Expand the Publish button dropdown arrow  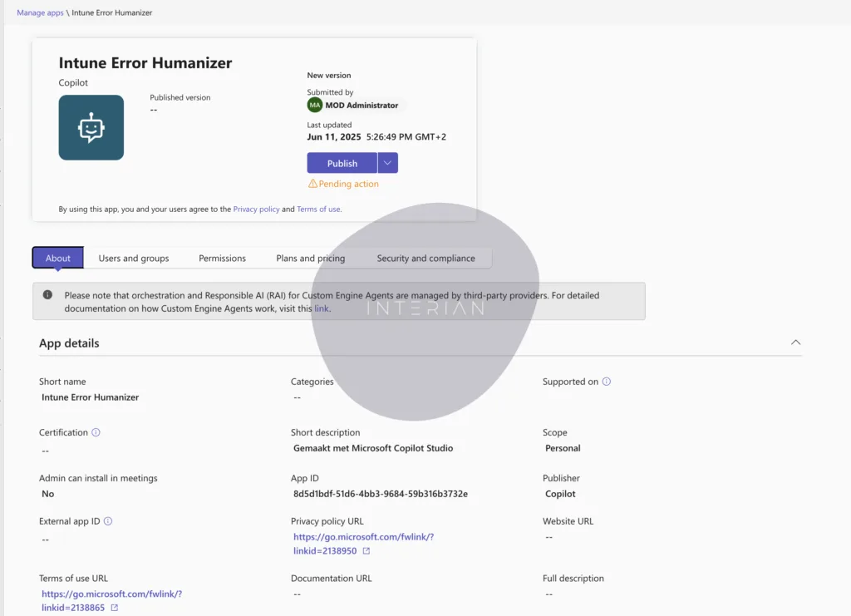(387, 162)
